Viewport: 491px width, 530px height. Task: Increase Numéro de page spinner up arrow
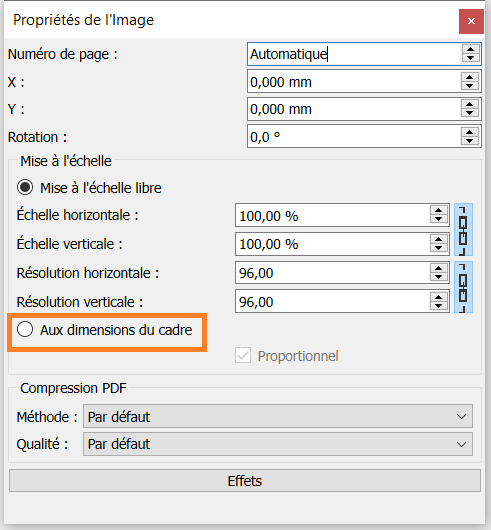click(x=470, y=49)
